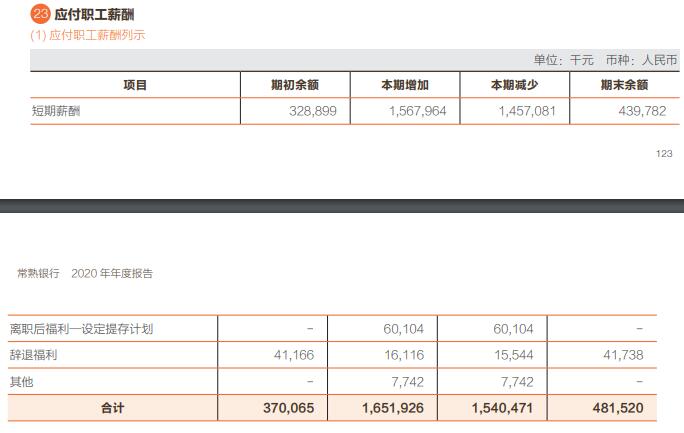Click the 1,567,964 value cell
This screenshot has height=433, width=684.
(x=417, y=111)
